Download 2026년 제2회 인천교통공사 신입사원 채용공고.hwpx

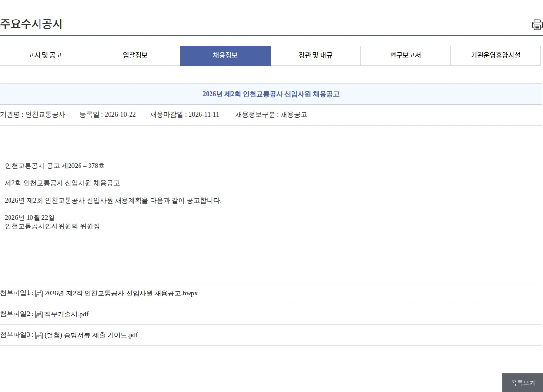(x=121, y=294)
